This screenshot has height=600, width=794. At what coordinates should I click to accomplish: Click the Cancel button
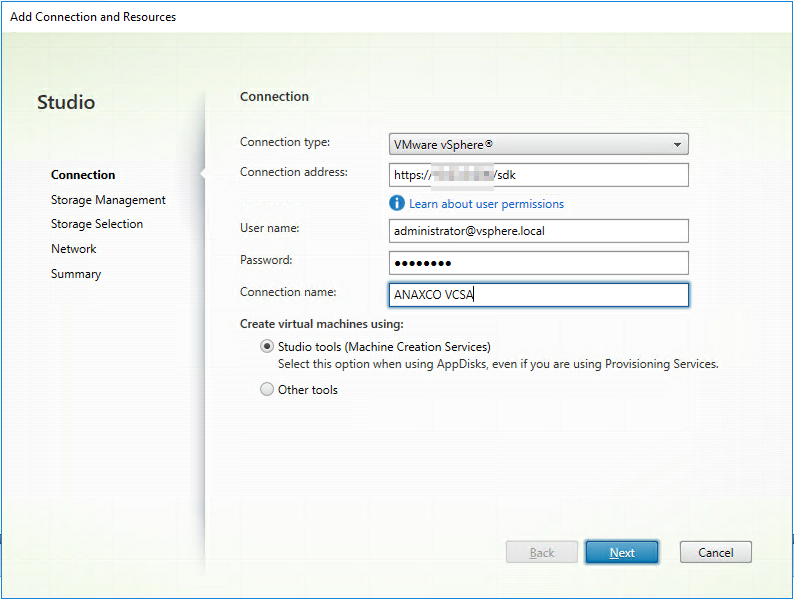(716, 552)
